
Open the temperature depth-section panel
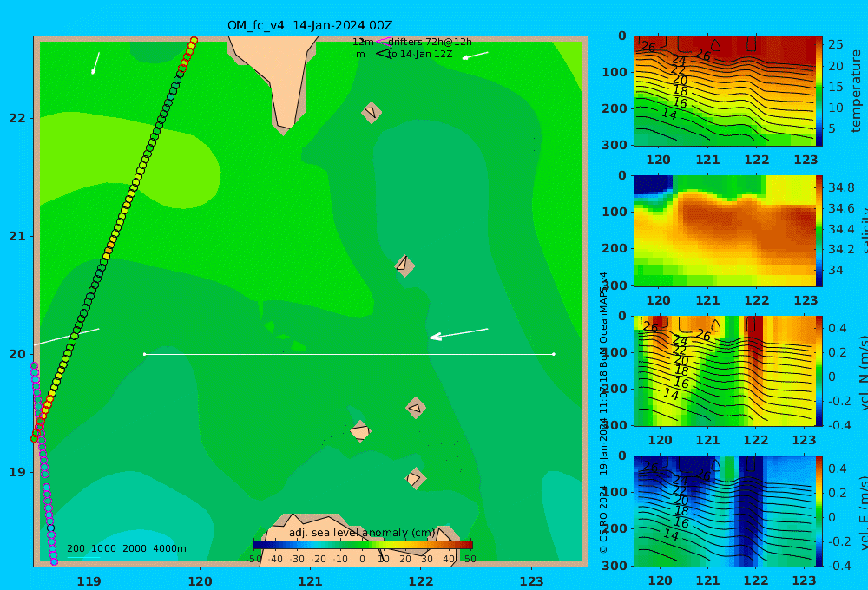pos(724,91)
